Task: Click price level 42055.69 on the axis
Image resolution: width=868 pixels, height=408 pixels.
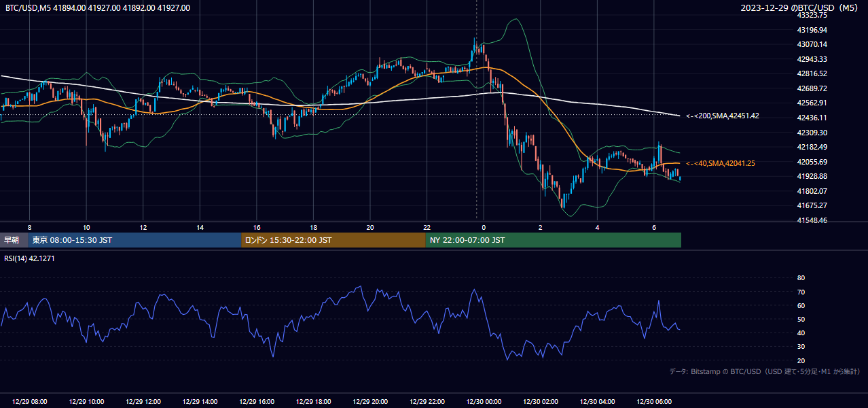Action: (x=812, y=162)
